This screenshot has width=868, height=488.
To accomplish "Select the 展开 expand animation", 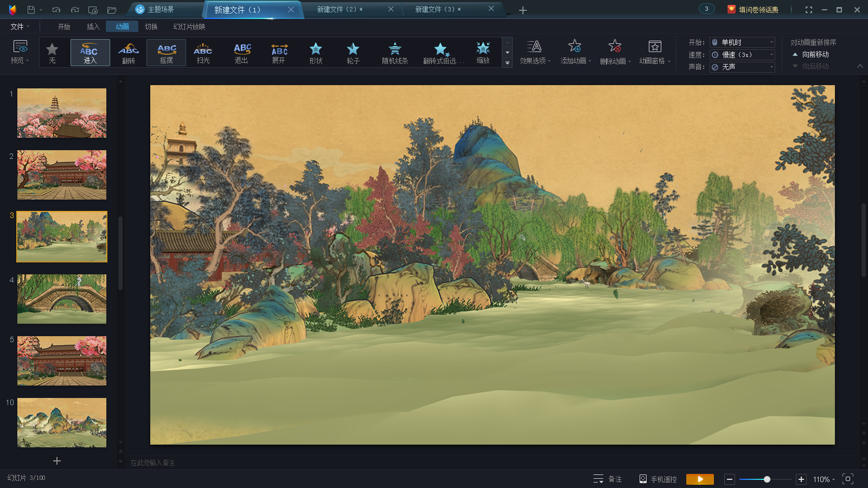I will [279, 53].
